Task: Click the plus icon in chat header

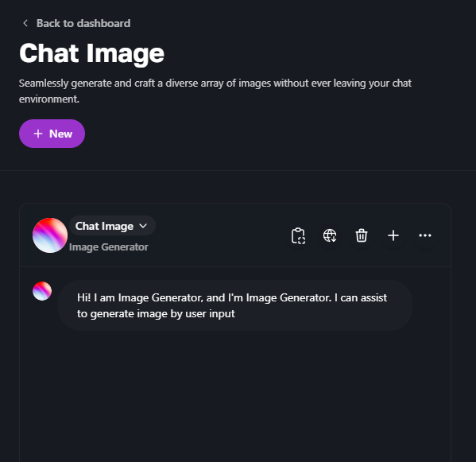Action: (x=393, y=235)
